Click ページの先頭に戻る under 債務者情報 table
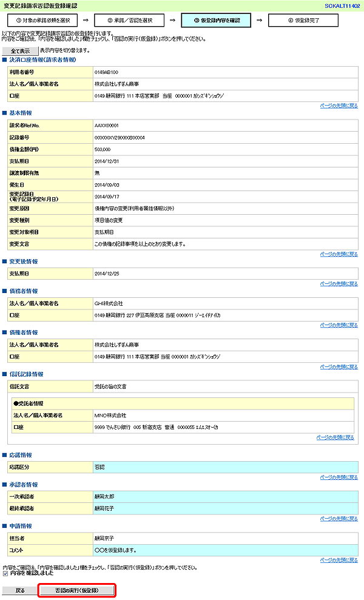 tap(339, 325)
